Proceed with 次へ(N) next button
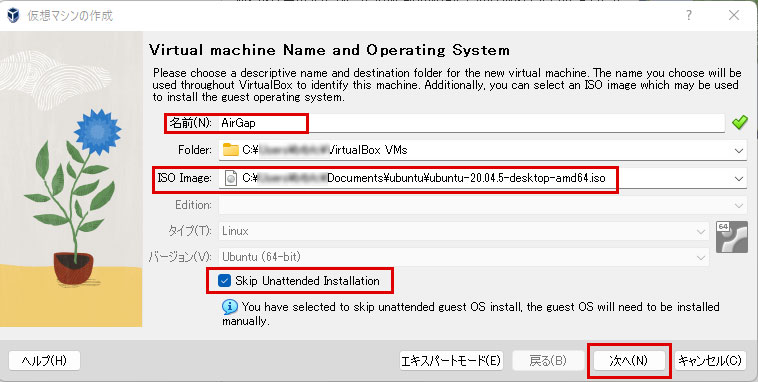Screen dimensions: 758x382 [x=628, y=361]
